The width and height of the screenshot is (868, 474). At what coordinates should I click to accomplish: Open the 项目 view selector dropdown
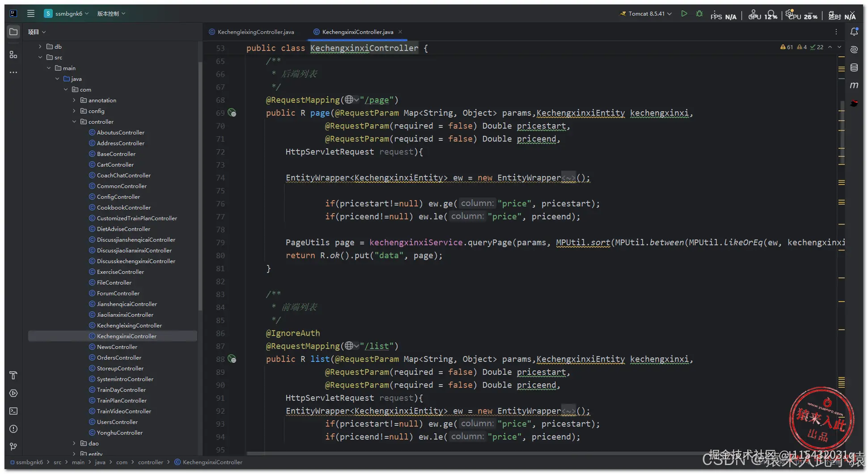point(37,32)
